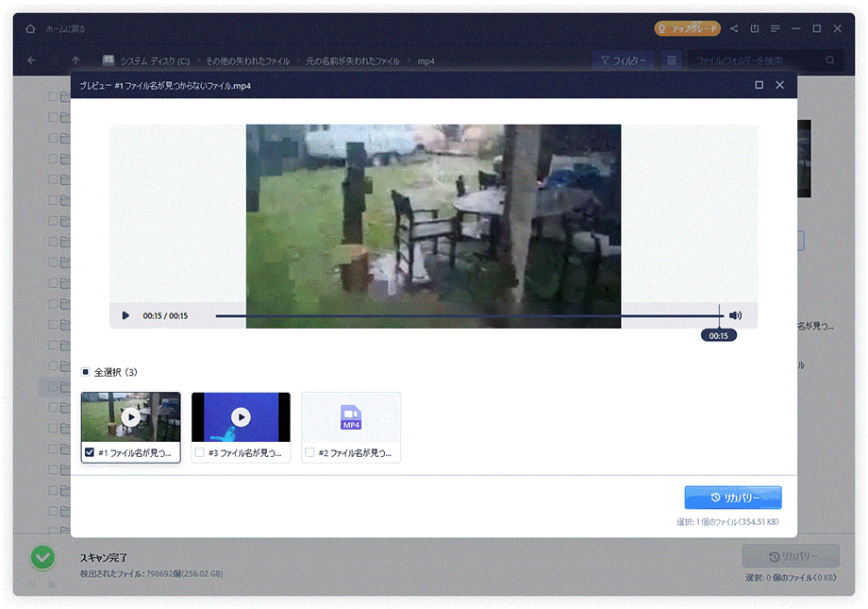Toggle the 全選択 (3) checkbox

(x=86, y=372)
